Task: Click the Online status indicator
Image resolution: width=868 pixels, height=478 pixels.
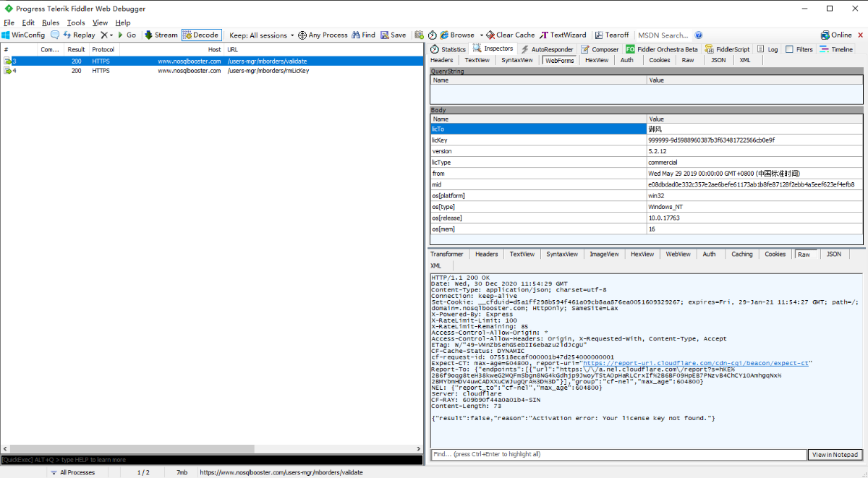Action: [x=836, y=35]
